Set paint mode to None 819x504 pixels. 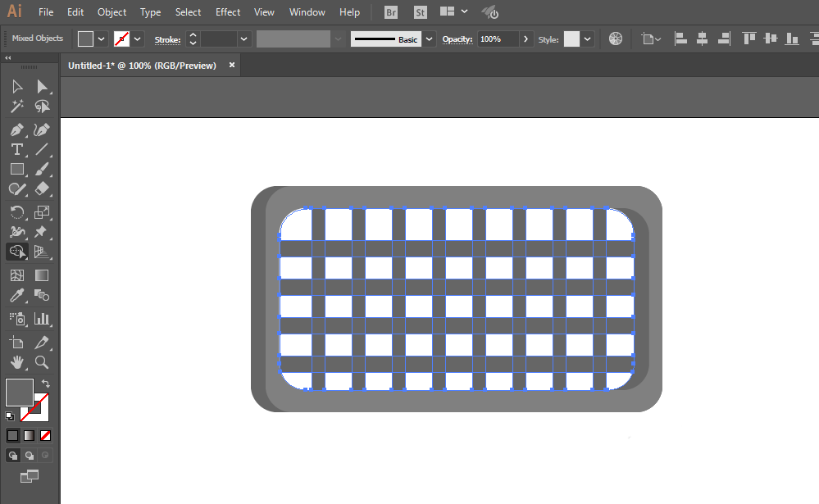click(x=45, y=436)
